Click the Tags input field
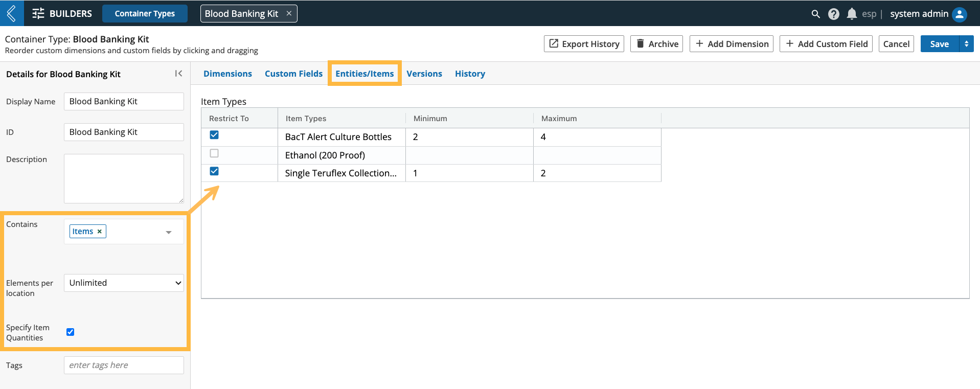Screen dimensions: 980x389 coord(124,365)
